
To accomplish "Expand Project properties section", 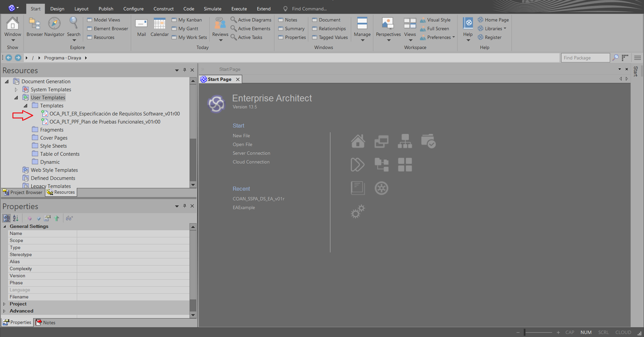I will tap(4, 304).
